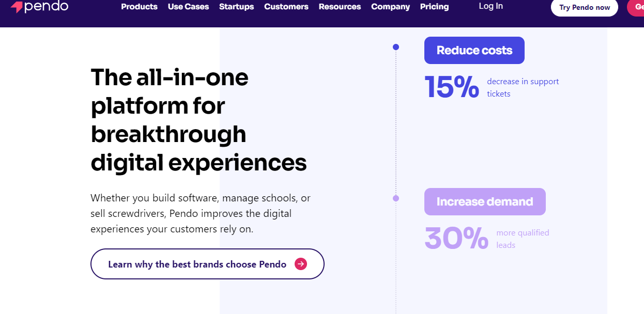The height and width of the screenshot is (314, 644).
Task: Click the '15%' support tickets statistic
Action: click(451, 87)
